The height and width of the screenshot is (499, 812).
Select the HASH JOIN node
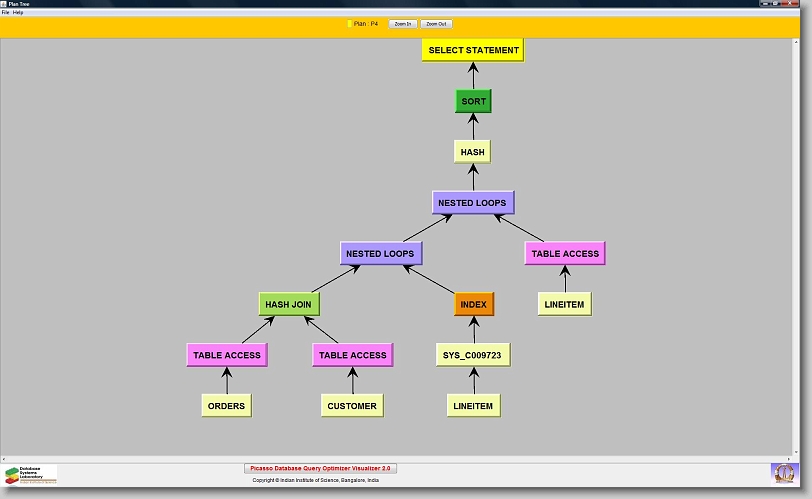click(x=289, y=304)
